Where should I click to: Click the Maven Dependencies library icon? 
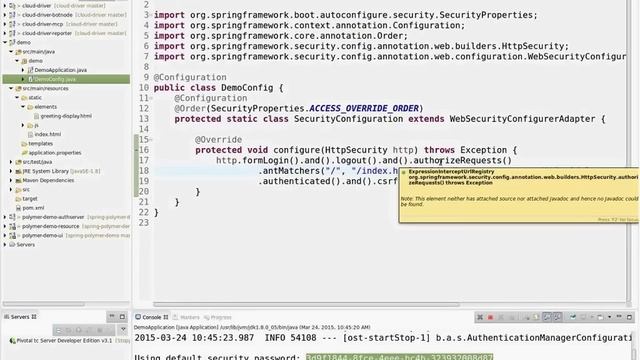(18, 180)
